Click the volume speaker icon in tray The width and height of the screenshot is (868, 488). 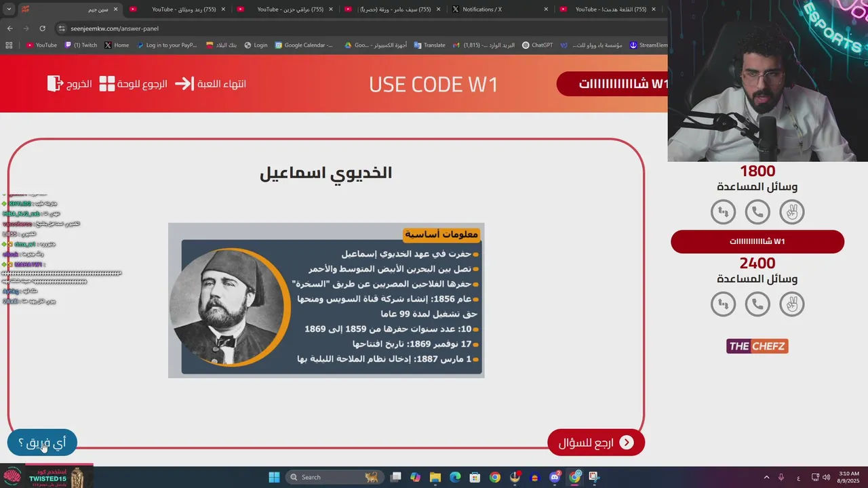pos(826,477)
